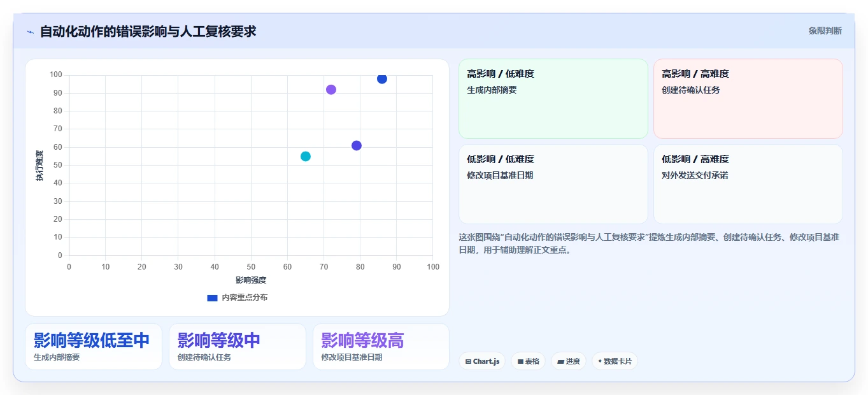868x395 pixels.
Task: Click the 影响等级低至中 stat card
Action: pyautogui.click(x=94, y=347)
